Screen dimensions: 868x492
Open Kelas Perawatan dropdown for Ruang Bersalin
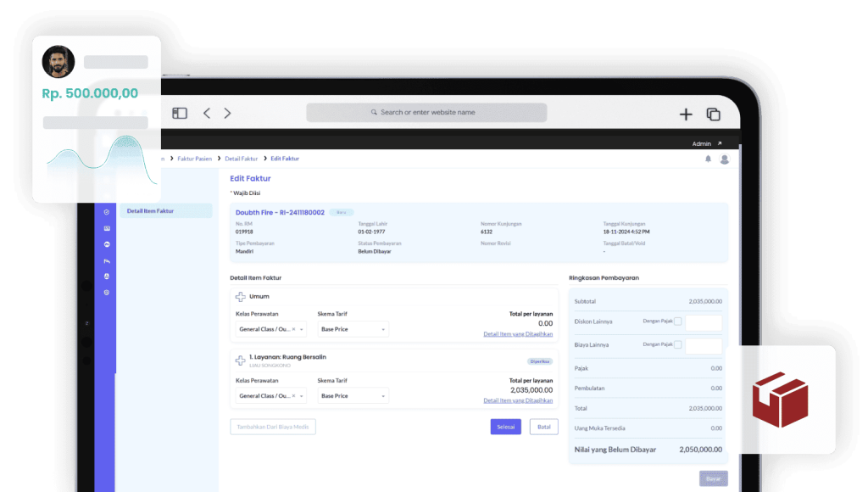coord(271,395)
